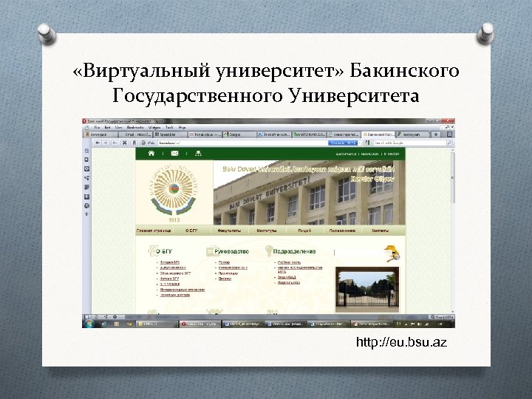Click the new tab button after tabs
This screenshot has width=532, height=399.
point(436,134)
